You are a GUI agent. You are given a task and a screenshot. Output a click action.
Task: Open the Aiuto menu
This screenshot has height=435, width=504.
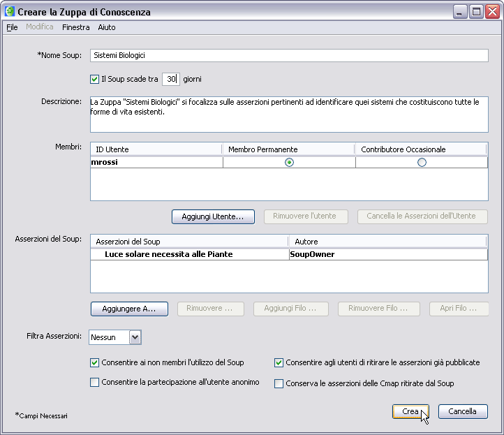[107, 27]
